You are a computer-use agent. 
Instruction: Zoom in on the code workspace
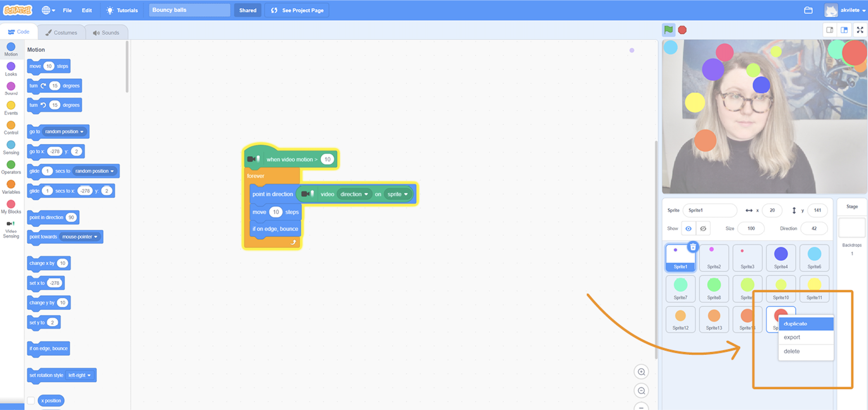641,372
